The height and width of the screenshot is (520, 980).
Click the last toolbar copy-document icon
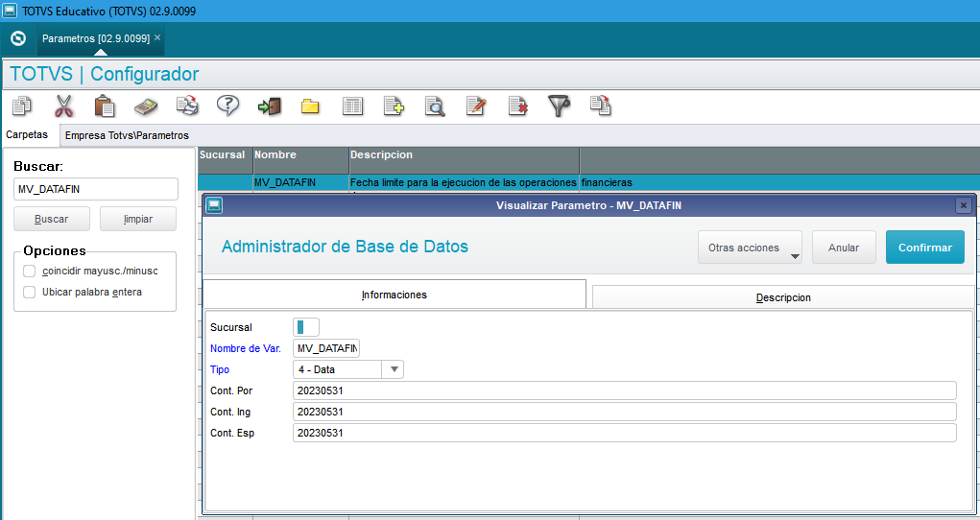coord(600,106)
